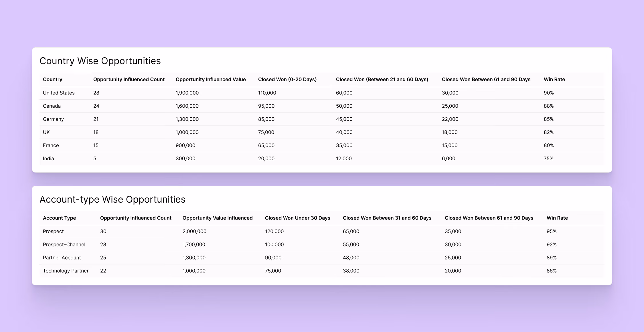Select the Account Type column header
This screenshot has height=332, width=644.
pyautogui.click(x=60, y=218)
